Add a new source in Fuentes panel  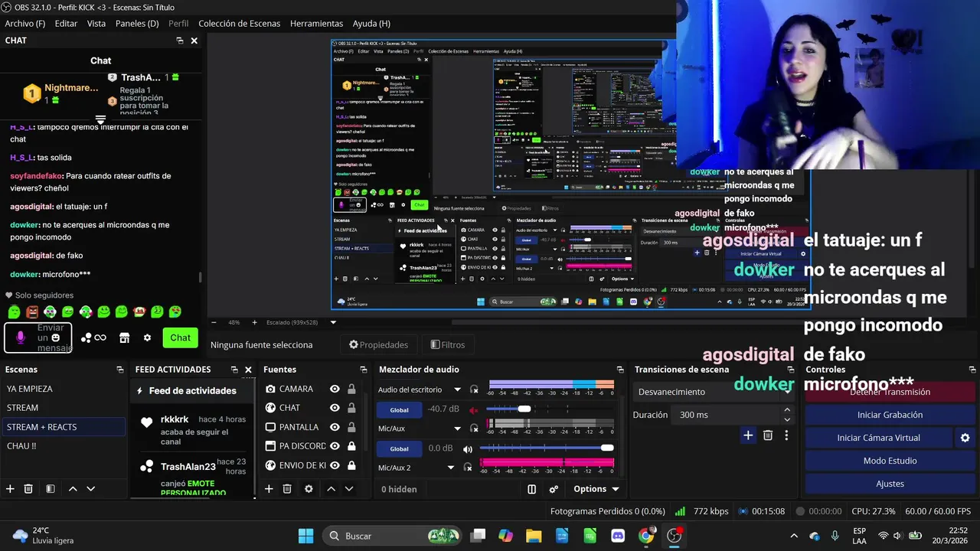click(x=269, y=489)
